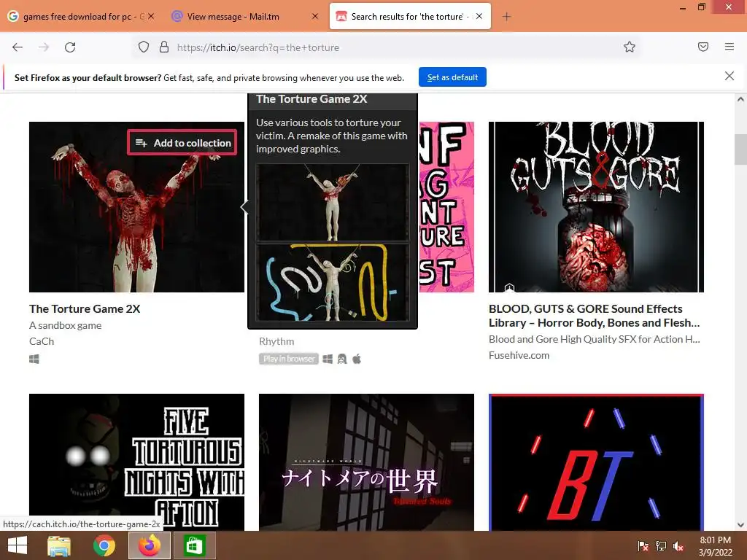Click the vertical scrollbar thumb
Screen dimensions: 747x560
click(x=740, y=149)
